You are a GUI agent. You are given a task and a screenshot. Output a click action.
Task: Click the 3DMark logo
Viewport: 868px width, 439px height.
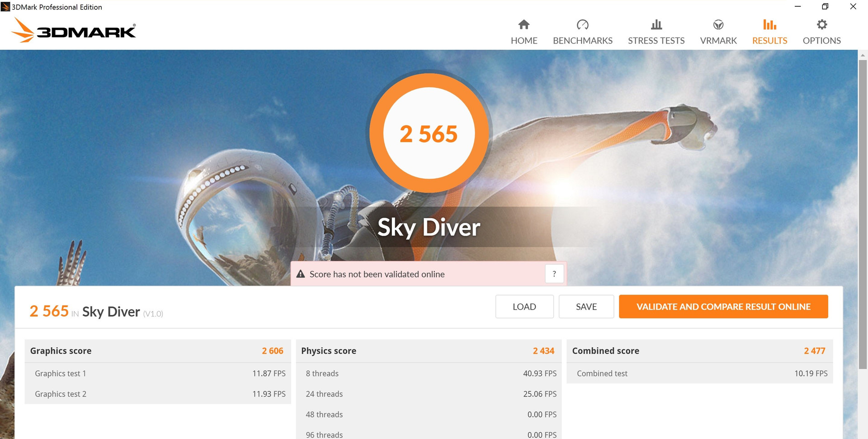pos(73,30)
